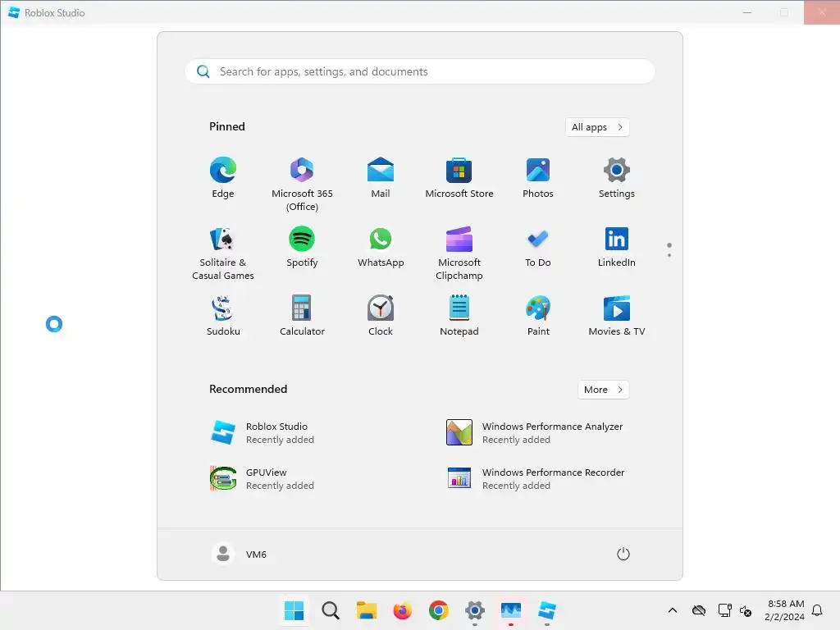Open the network status tray icon
840x630 pixels.
click(x=725, y=610)
